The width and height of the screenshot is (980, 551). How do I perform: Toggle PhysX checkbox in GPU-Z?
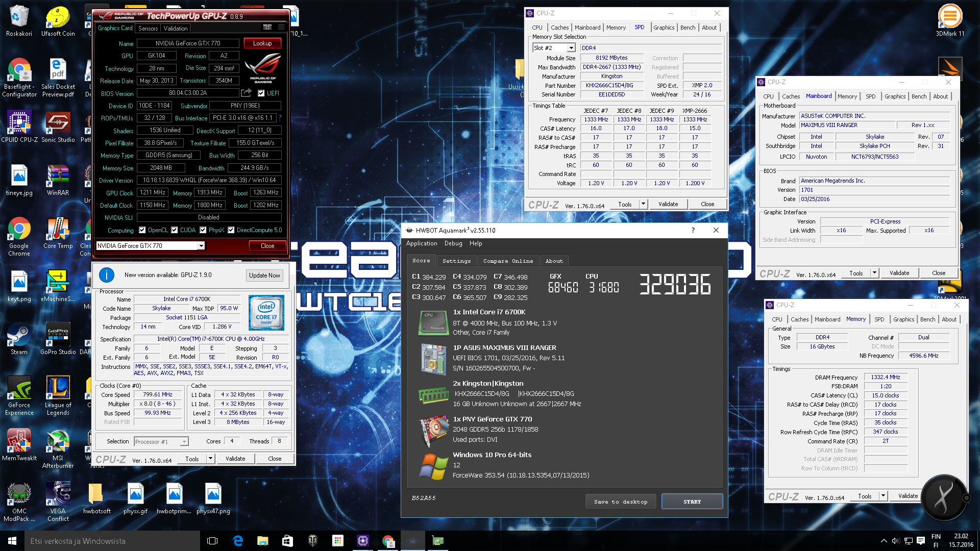coord(203,230)
